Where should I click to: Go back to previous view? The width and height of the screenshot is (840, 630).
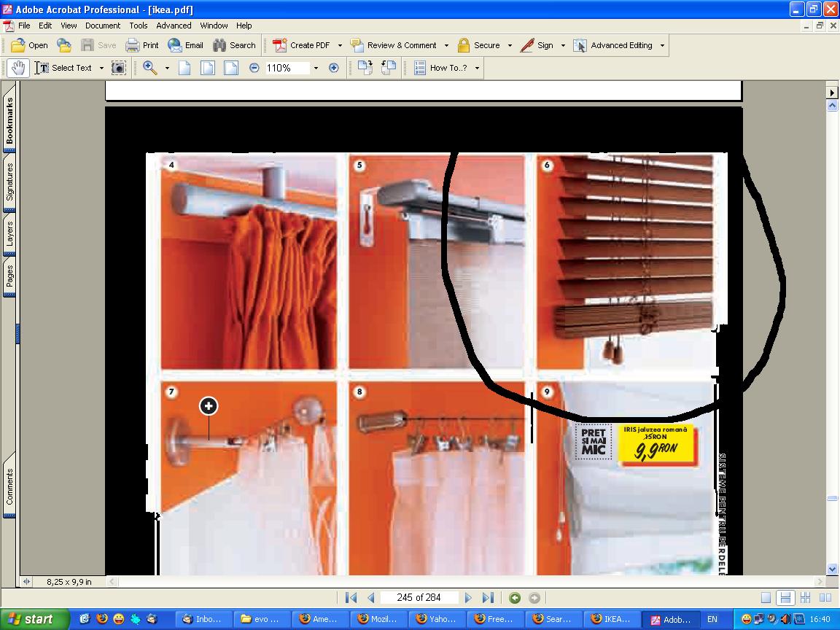(x=515, y=598)
